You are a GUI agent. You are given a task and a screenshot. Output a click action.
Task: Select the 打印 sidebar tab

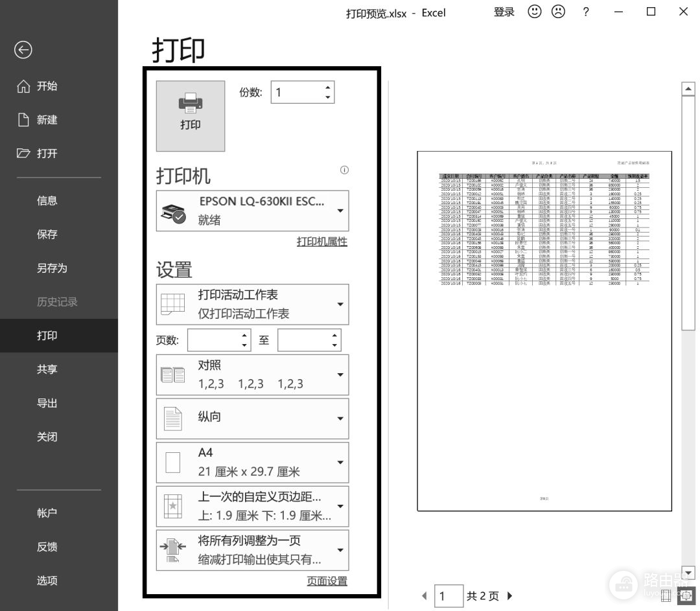(x=59, y=336)
